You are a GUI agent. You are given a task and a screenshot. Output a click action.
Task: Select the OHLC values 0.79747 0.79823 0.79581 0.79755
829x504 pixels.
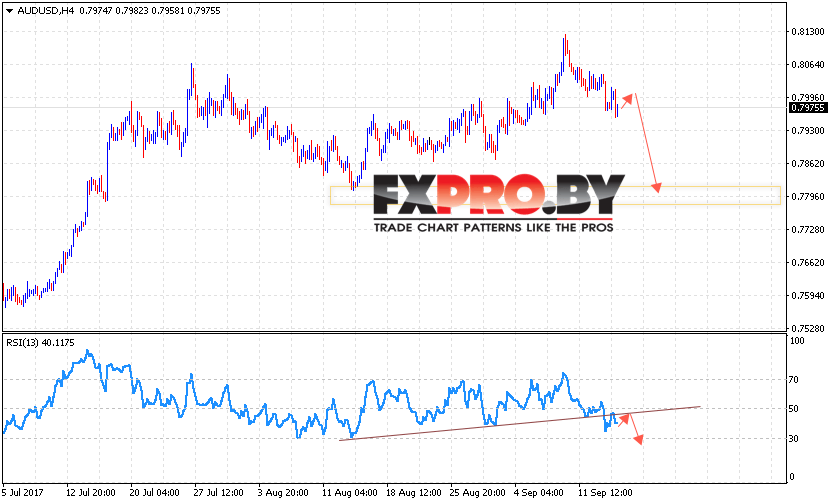coord(150,11)
